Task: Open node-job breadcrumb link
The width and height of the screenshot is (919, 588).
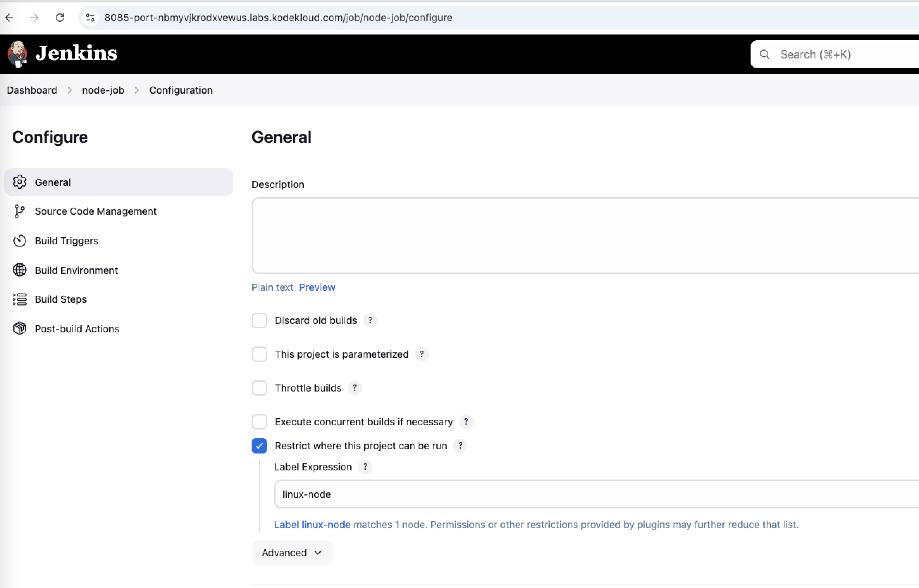Action: (103, 90)
